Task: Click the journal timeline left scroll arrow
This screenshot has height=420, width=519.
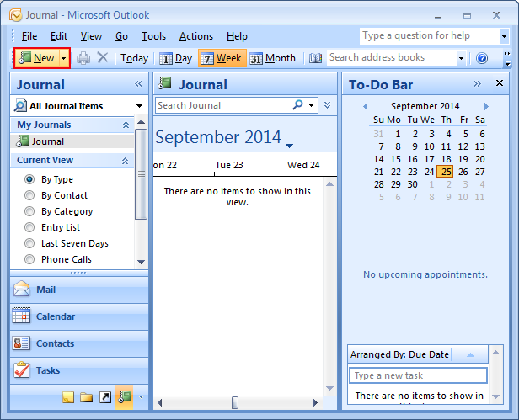Action: click(x=160, y=402)
